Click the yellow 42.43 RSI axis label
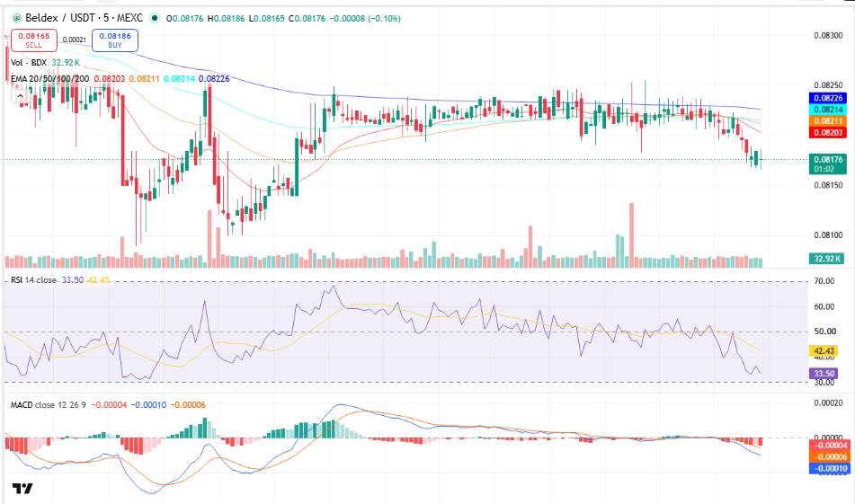This screenshot has height=504, width=855. [x=823, y=351]
